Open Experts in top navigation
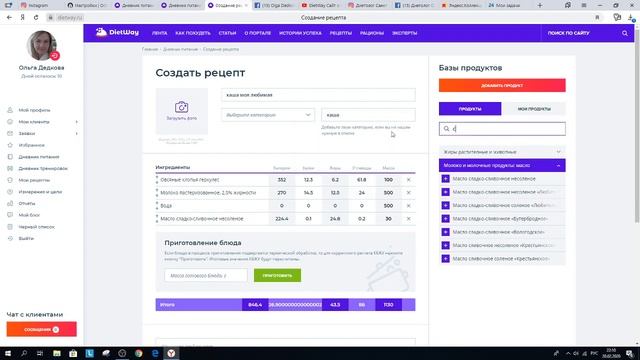The width and height of the screenshot is (640, 360). (404, 33)
